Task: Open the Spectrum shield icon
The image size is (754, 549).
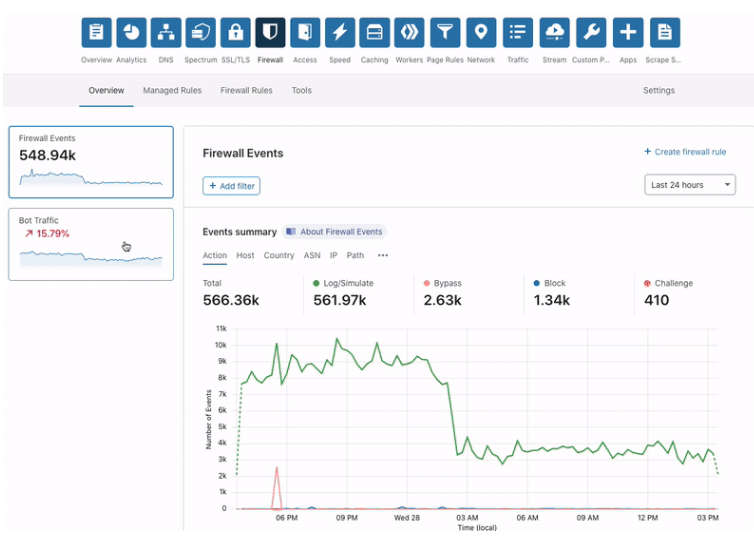Action: click(x=201, y=32)
